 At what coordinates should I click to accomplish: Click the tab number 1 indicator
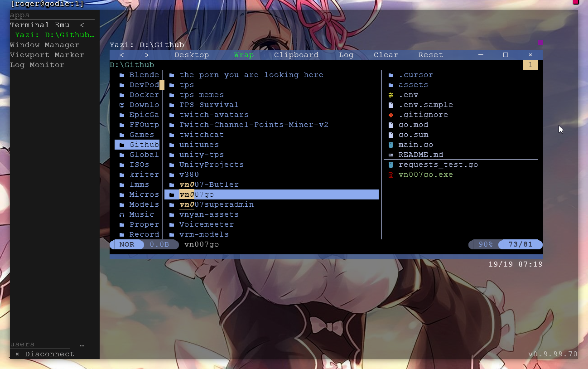pyautogui.click(x=530, y=65)
